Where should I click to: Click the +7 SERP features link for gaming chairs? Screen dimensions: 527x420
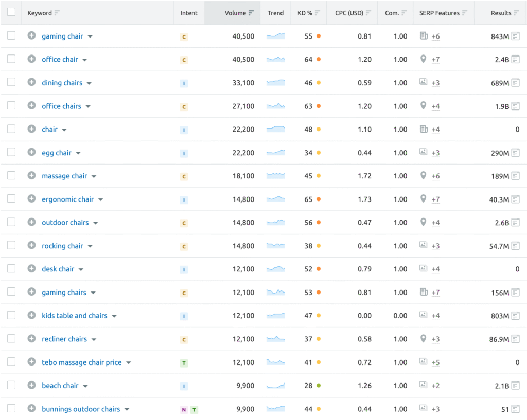[435, 293]
